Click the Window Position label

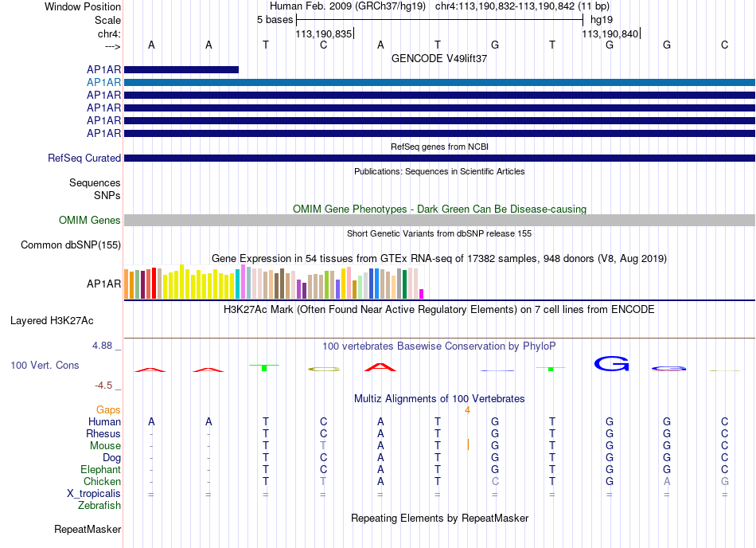pyautogui.click(x=83, y=6)
